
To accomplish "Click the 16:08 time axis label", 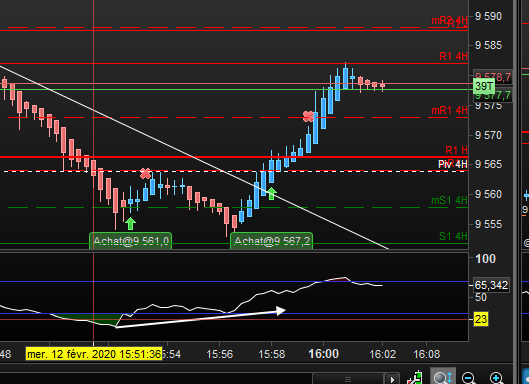I will point(427,354).
